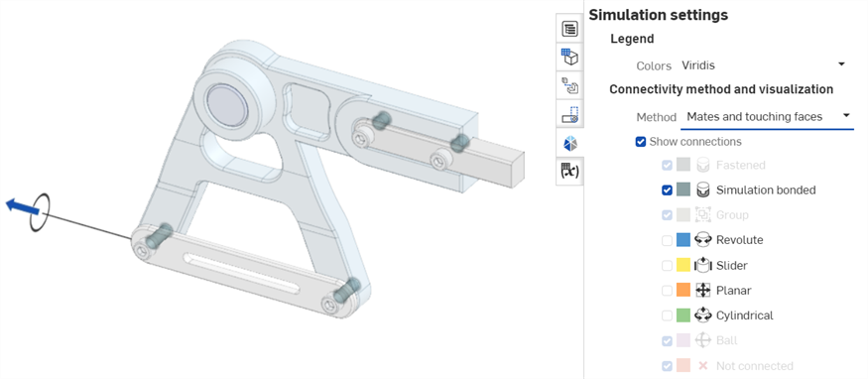
Task: Click the Slider label text
Action: [x=732, y=266]
